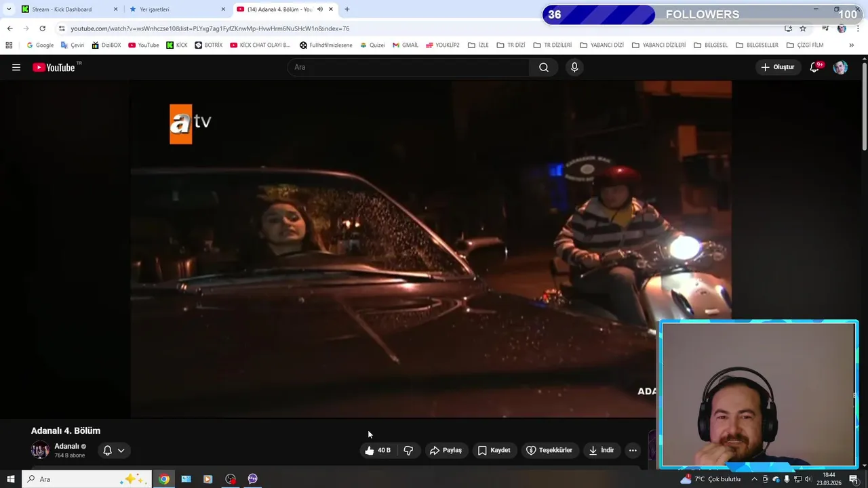Image resolution: width=868 pixels, height=488 pixels.
Task: Start voice search with microphone icon
Action: [x=574, y=67]
